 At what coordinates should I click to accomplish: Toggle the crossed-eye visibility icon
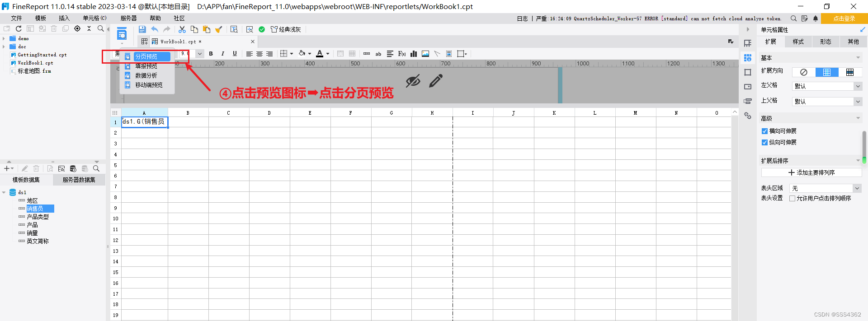coord(413,81)
